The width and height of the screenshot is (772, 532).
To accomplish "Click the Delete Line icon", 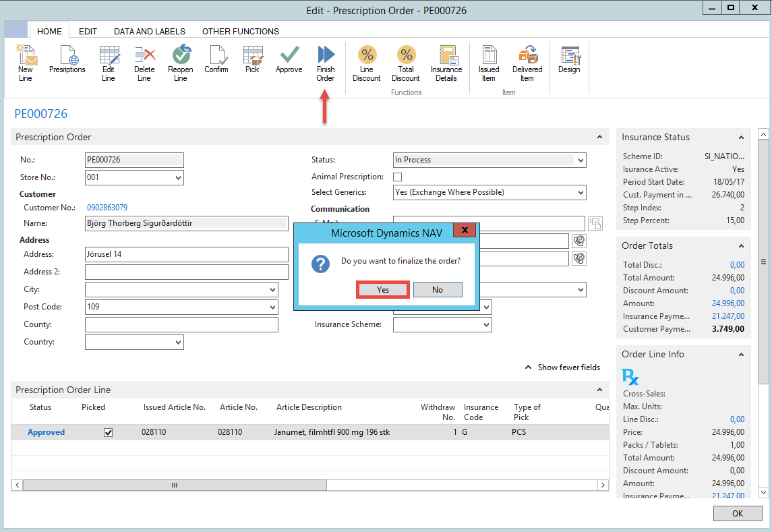I will tap(144, 63).
